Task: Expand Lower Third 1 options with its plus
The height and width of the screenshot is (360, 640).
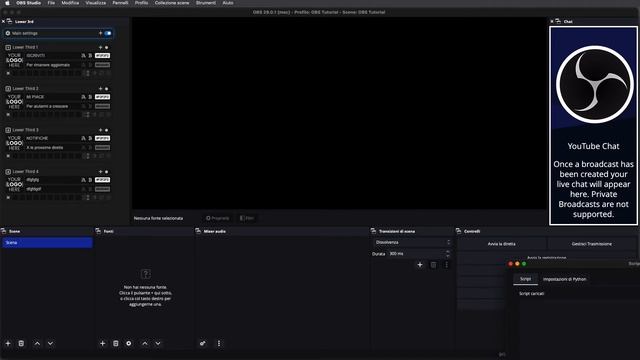Action: (100, 47)
